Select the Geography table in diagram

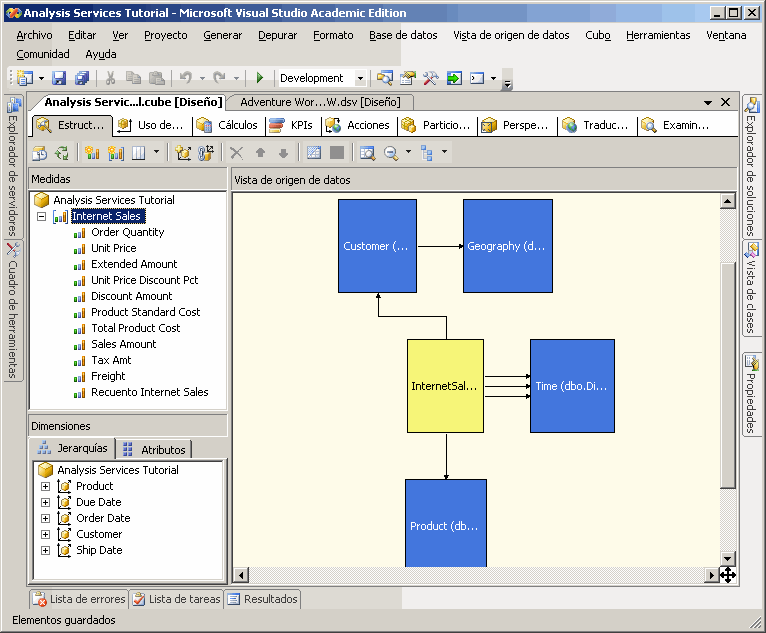[x=508, y=246]
